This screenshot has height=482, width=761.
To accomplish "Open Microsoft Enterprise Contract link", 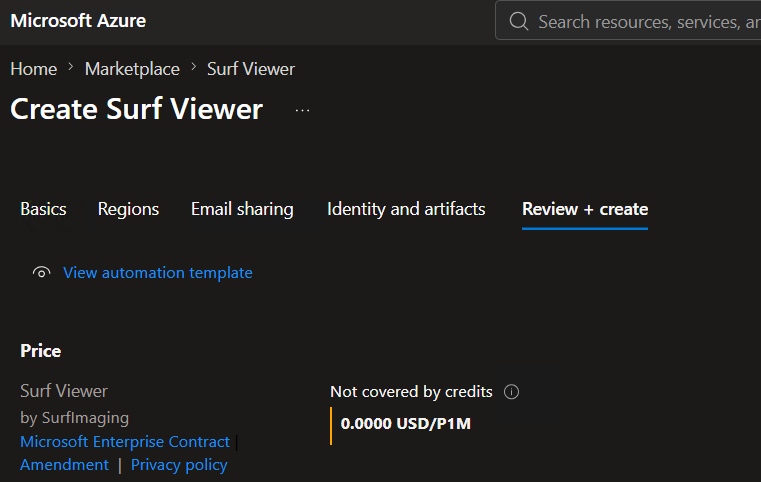I will pos(125,442).
